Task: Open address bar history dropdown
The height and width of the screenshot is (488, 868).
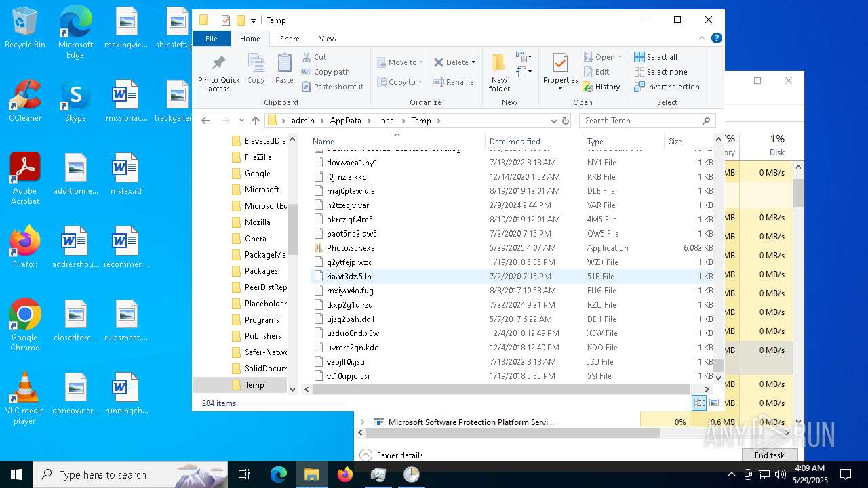Action: point(553,121)
